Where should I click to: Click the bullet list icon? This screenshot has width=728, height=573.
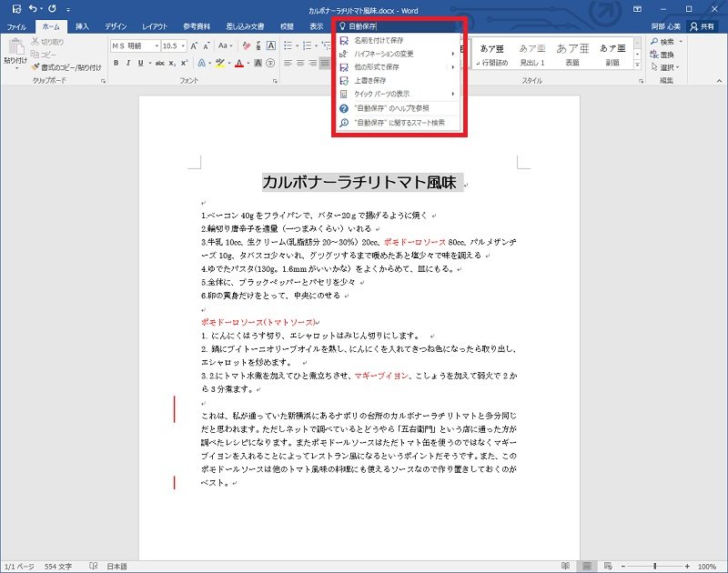(x=288, y=46)
